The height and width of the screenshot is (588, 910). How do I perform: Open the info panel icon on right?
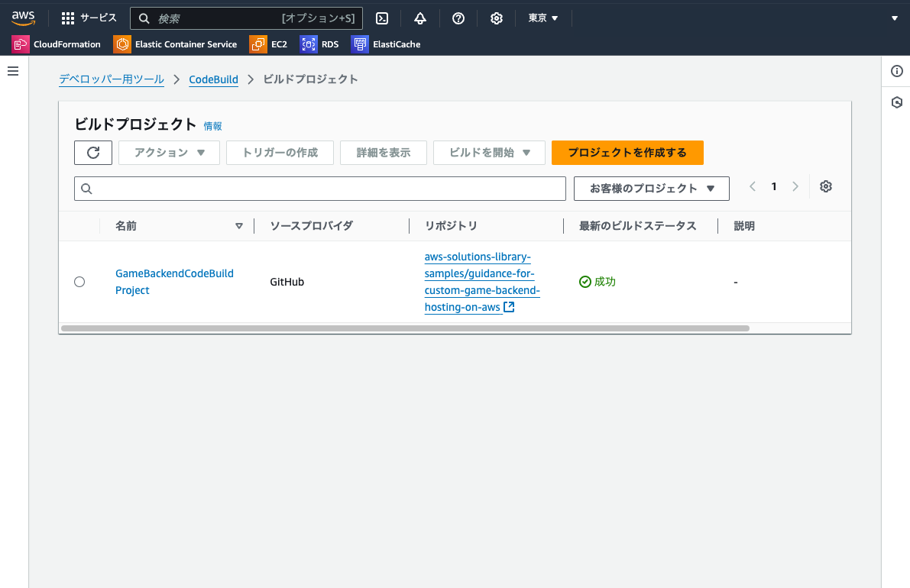tap(897, 71)
